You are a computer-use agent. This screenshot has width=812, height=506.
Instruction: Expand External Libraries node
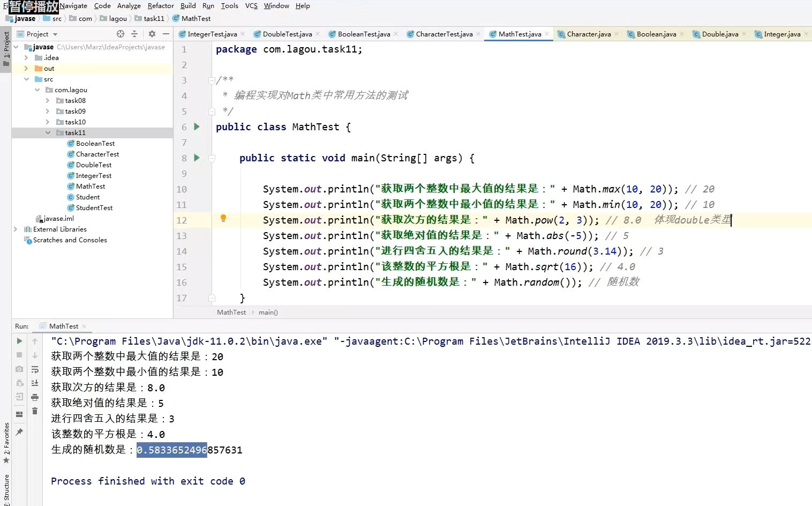(x=16, y=229)
